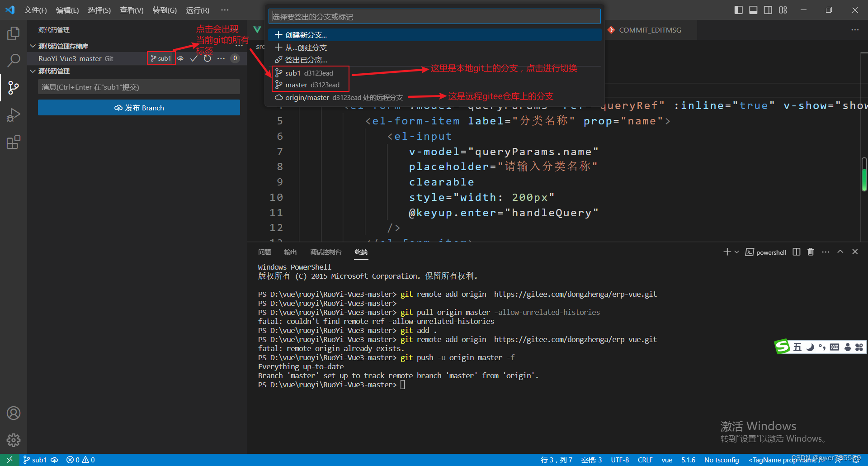Open more actions for RuoYi-Vue3-master repository

[x=221, y=58]
